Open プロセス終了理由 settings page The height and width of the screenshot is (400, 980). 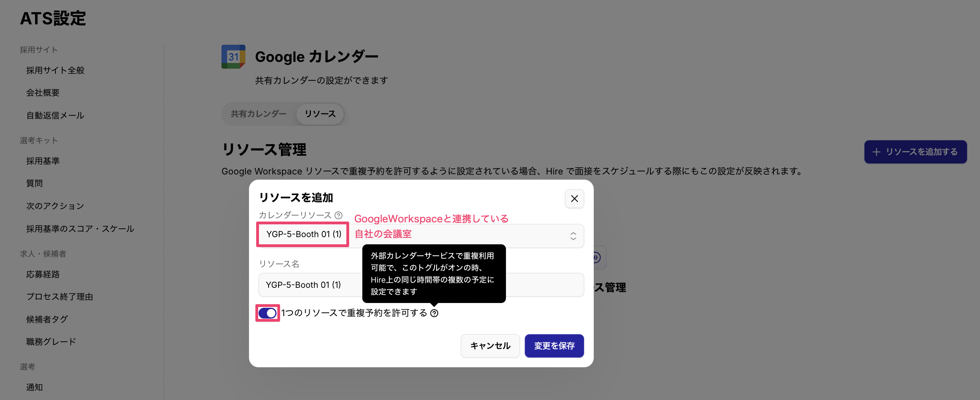pos(59,297)
